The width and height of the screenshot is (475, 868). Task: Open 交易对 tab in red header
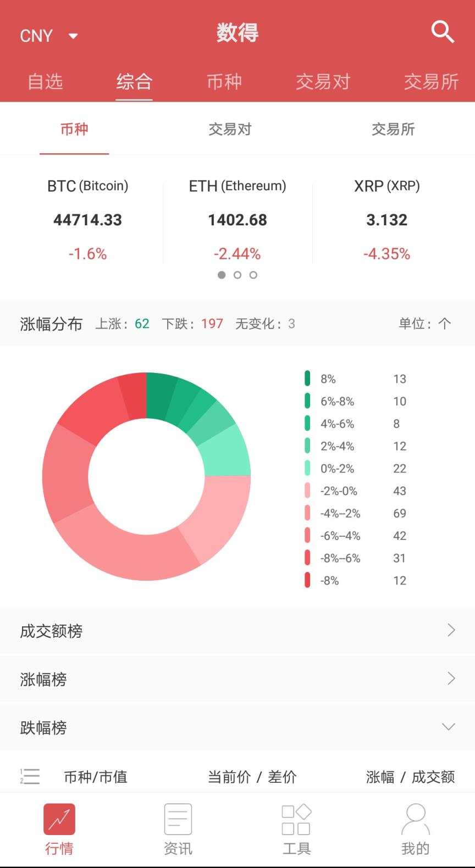[323, 82]
